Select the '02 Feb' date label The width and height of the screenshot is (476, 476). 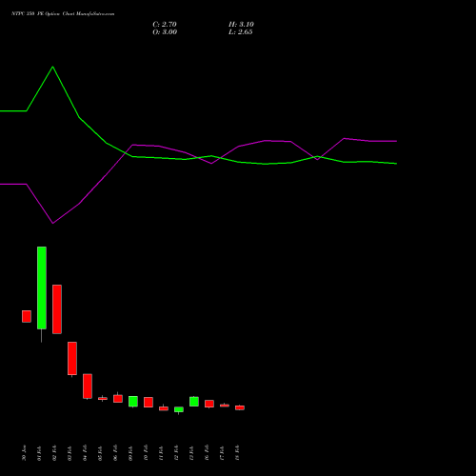tap(54, 452)
